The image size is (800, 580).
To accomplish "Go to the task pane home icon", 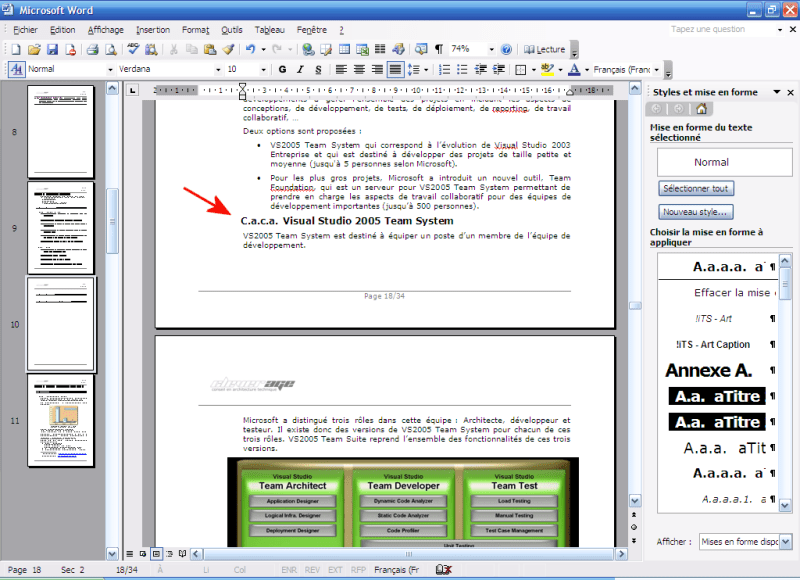I will (702, 109).
